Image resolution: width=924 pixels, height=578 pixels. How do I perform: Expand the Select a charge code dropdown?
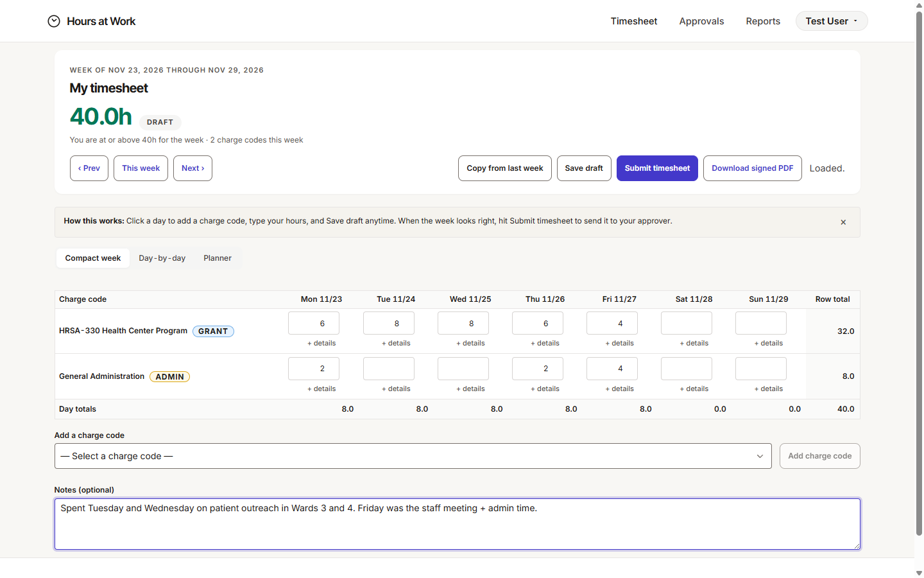click(413, 456)
